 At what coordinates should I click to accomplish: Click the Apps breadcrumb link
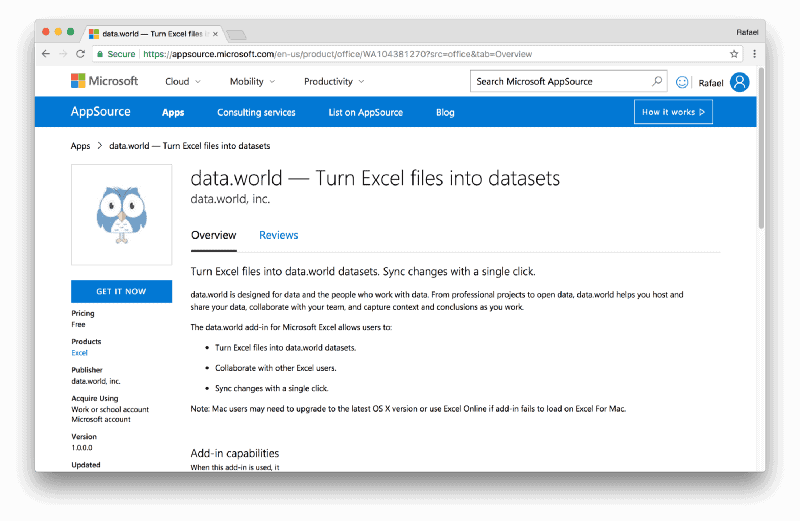point(80,146)
